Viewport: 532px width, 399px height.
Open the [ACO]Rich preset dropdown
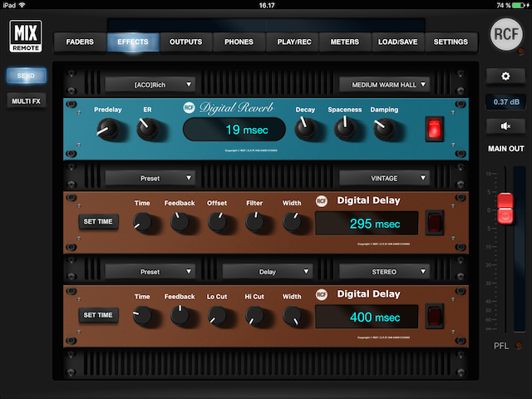tap(150, 85)
